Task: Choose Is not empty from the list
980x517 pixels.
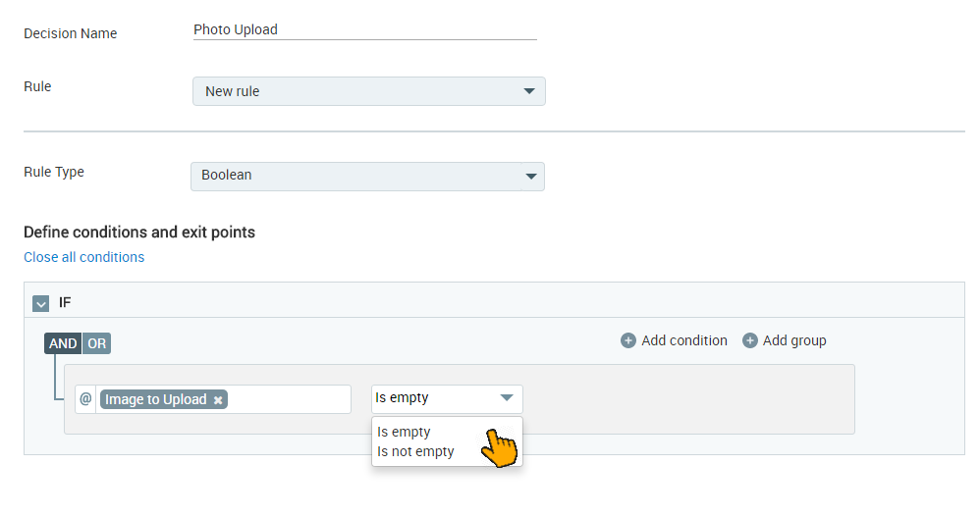Action: click(x=415, y=451)
